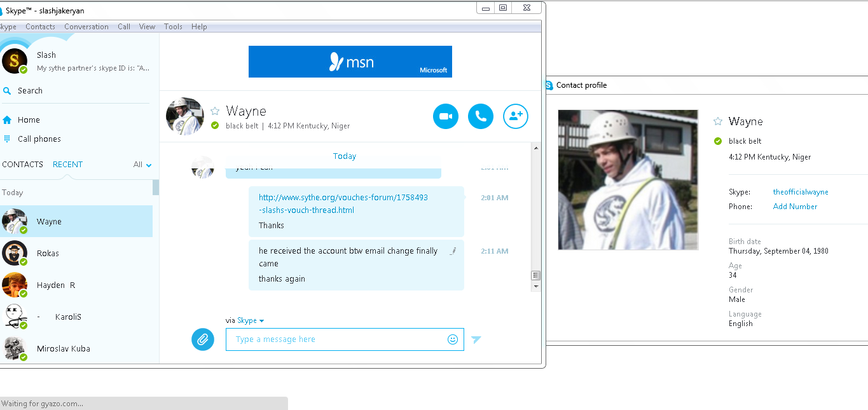Click theofficialwayne Skype name link
868x410 pixels.
tap(801, 192)
